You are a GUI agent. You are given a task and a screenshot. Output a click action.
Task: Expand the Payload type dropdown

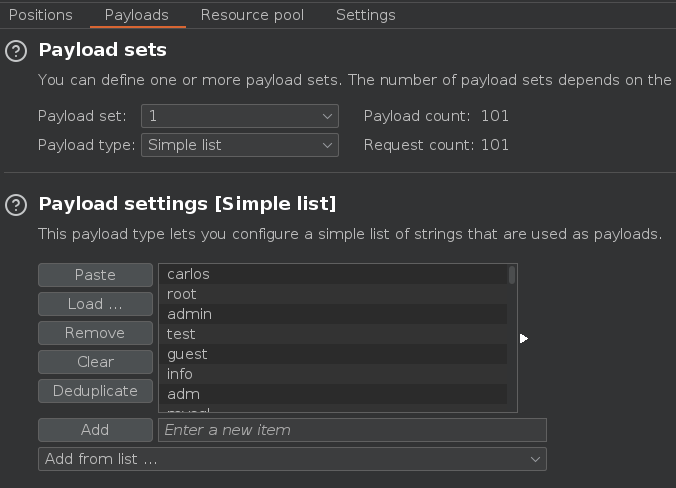coord(240,145)
